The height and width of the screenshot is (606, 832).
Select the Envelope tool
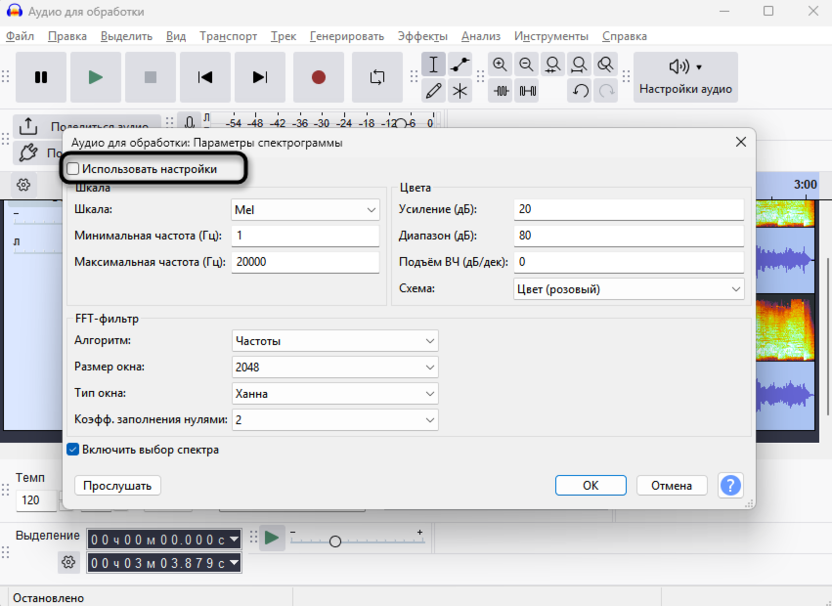tap(460, 64)
